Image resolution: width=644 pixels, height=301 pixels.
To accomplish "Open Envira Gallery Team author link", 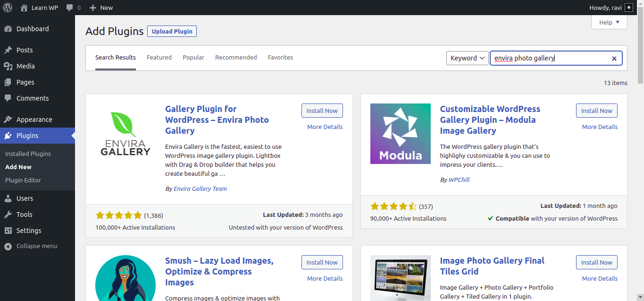I will [x=200, y=189].
